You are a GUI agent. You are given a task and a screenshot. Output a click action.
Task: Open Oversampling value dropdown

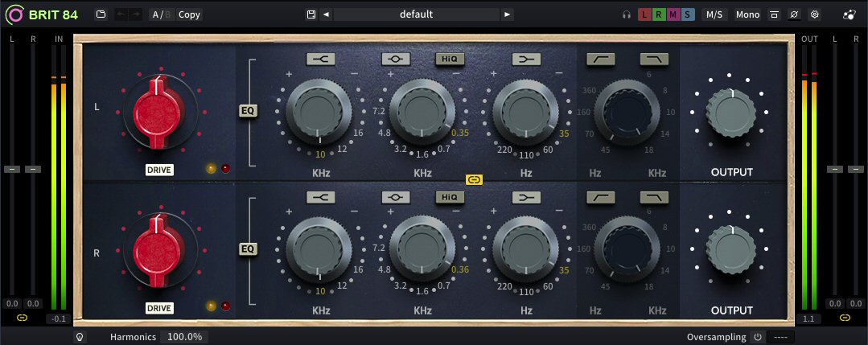(x=780, y=337)
